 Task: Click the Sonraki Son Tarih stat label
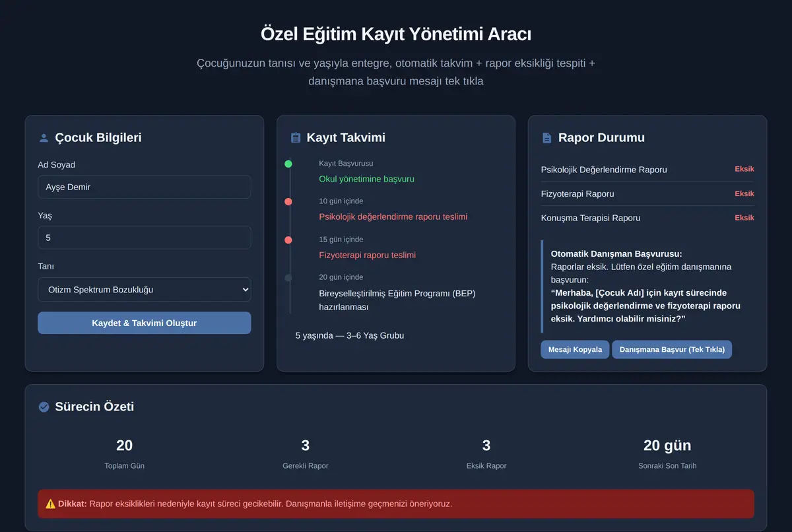(x=667, y=465)
